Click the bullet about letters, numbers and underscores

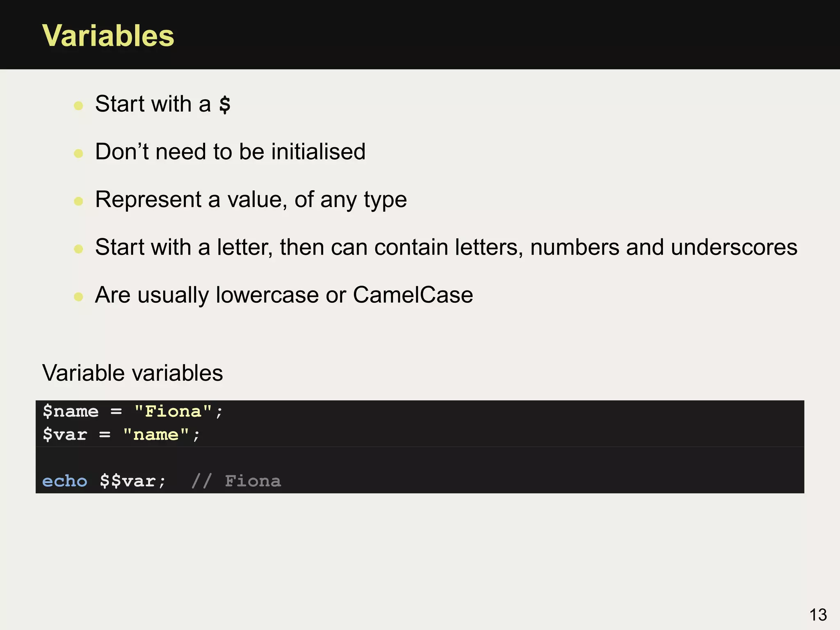click(x=446, y=247)
